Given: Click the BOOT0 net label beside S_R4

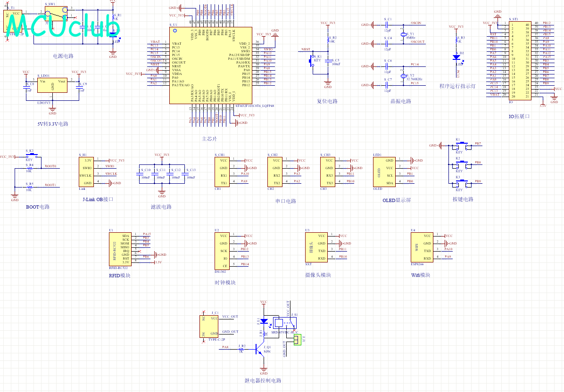Looking at the screenshot, I should (x=50, y=166).
